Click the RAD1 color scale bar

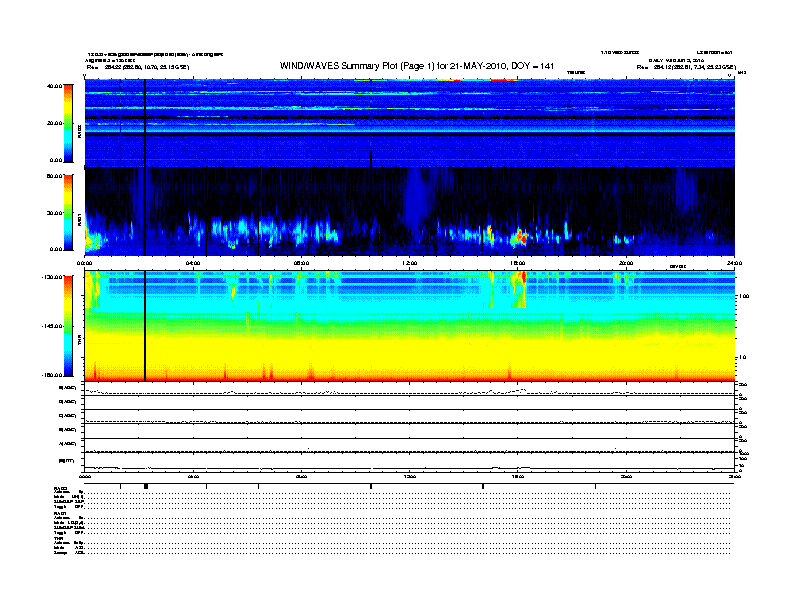[x=68, y=211]
